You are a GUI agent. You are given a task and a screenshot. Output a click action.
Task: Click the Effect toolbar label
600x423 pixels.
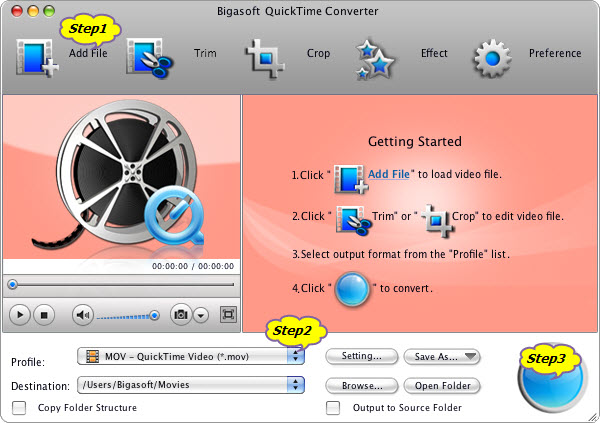coord(434,53)
